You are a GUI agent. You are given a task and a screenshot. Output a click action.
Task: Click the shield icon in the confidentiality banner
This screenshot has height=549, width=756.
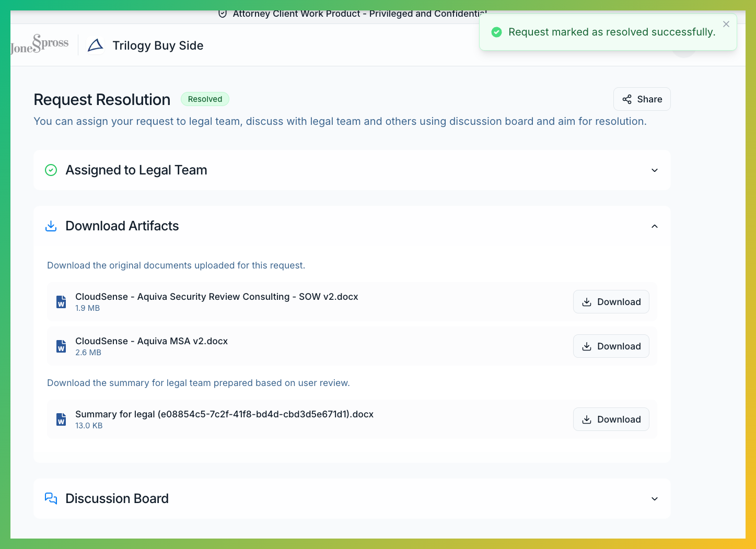click(x=223, y=14)
